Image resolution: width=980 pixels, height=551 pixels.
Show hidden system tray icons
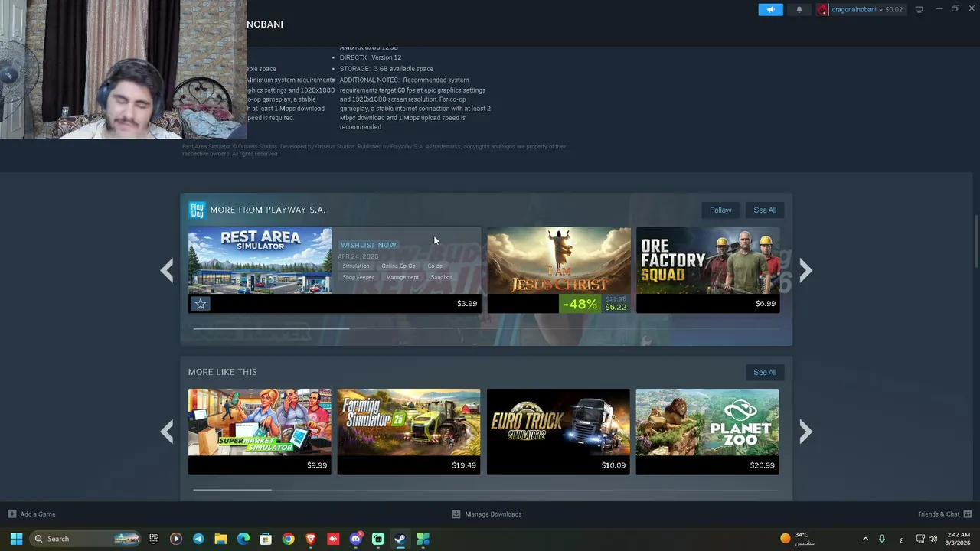(865, 539)
